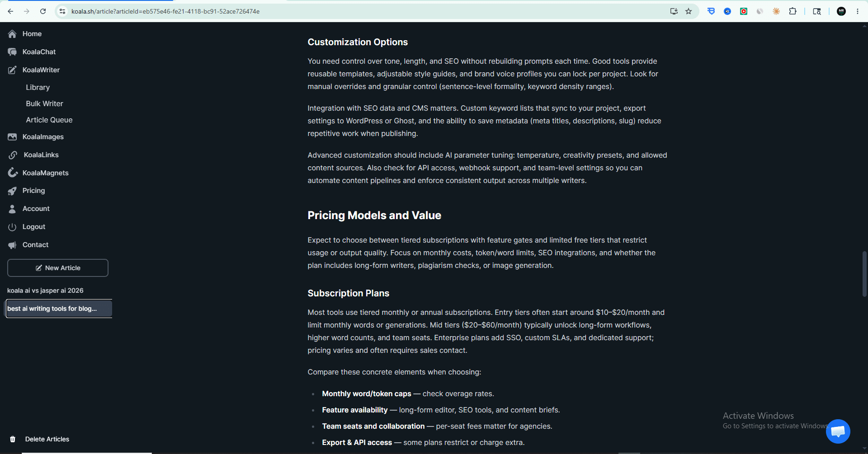Click the Logout power icon

[12, 227]
